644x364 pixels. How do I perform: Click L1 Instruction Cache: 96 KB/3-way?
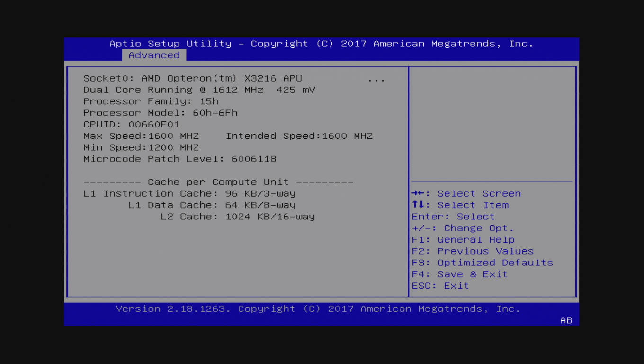coord(189,194)
